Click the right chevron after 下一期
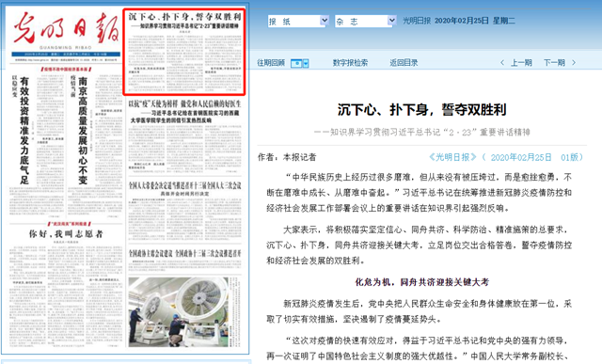 (x=574, y=63)
